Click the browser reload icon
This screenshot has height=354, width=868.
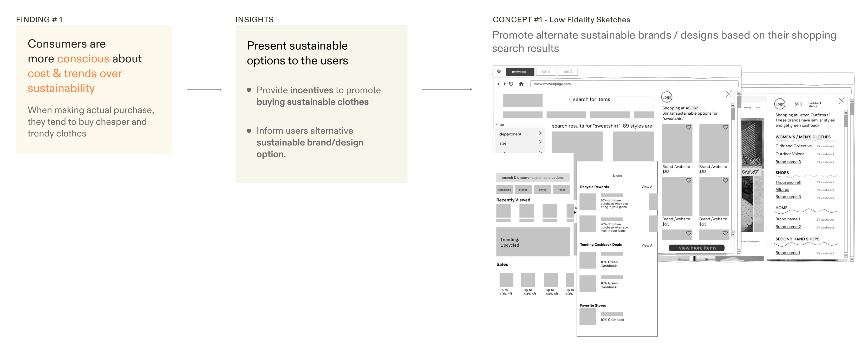click(x=511, y=84)
